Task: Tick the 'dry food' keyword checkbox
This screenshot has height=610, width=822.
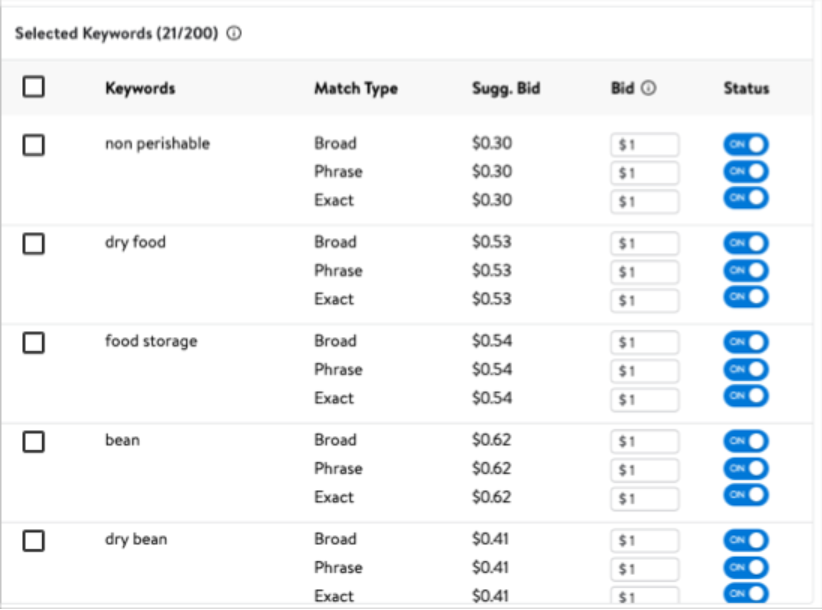Action: 34,243
